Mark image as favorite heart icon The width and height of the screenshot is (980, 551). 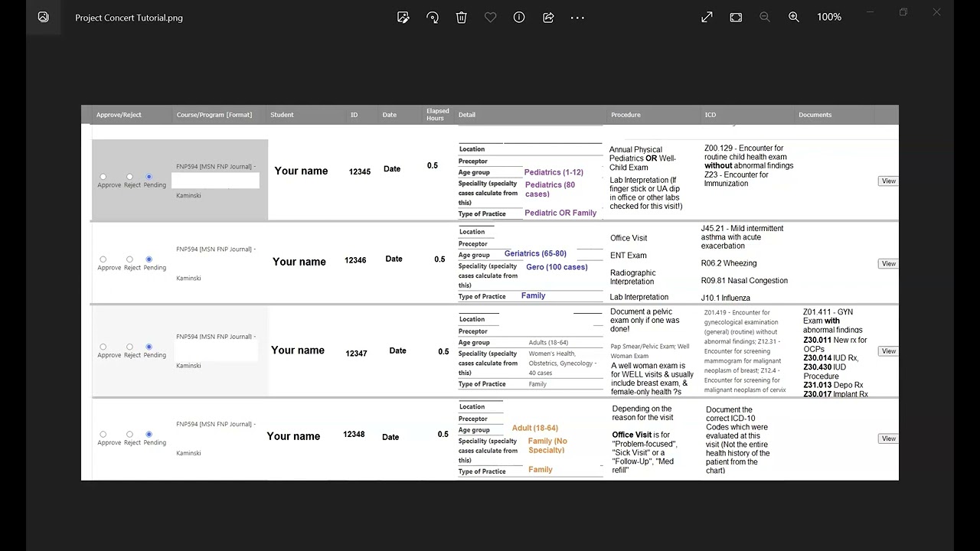pyautogui.click(x=491, y=17)
